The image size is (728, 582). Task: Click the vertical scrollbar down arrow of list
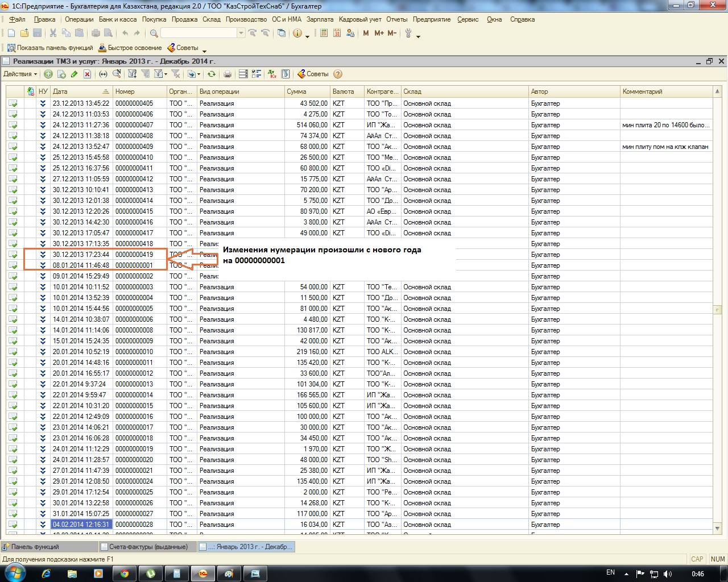point(717,528)
